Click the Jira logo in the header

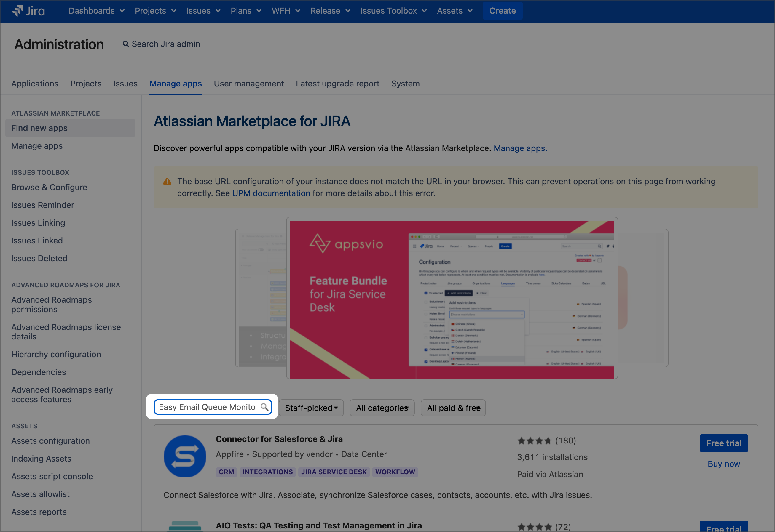[28, 11]
